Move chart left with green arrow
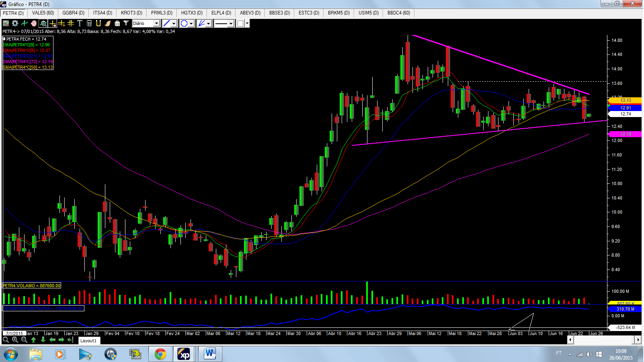Viewport: 644px width, 362px height. point(52,340)
